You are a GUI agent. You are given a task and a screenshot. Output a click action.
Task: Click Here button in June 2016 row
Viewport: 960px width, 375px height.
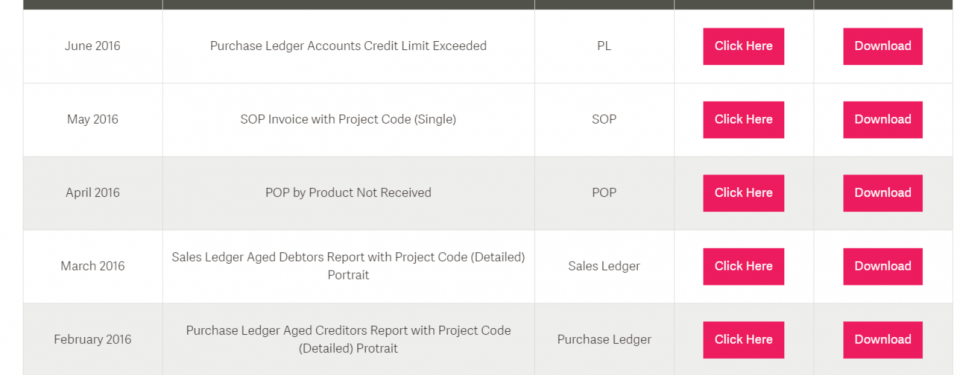click(743, 46)
